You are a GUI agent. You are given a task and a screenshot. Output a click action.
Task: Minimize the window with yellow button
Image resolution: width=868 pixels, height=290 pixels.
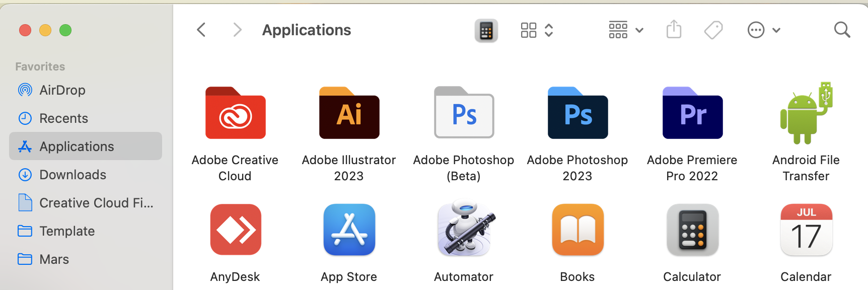click(x=45, y=30)
